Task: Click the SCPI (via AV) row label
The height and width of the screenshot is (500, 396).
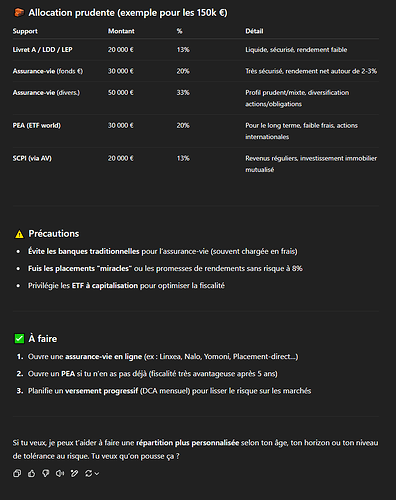Action: pyautogui.click(x=32, y=158)
